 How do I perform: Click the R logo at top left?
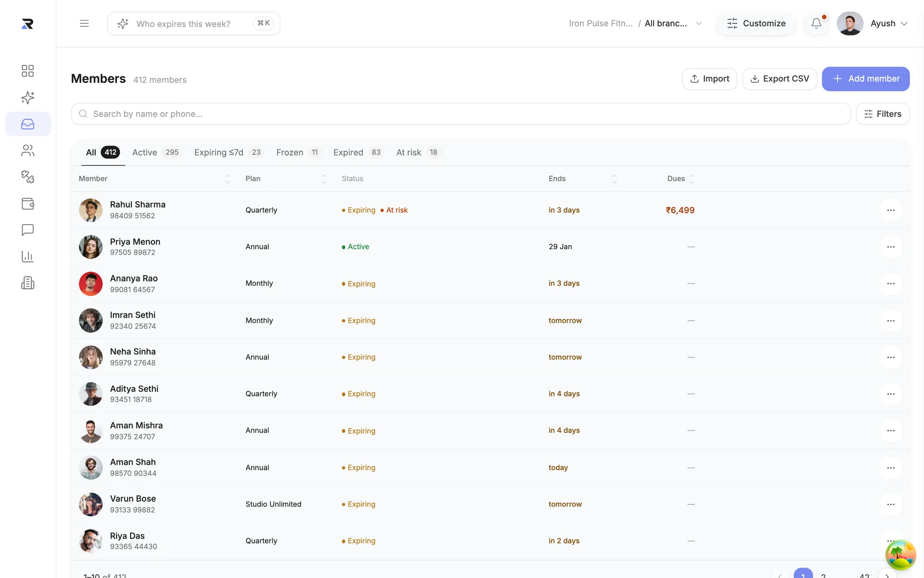pos(27,24)
